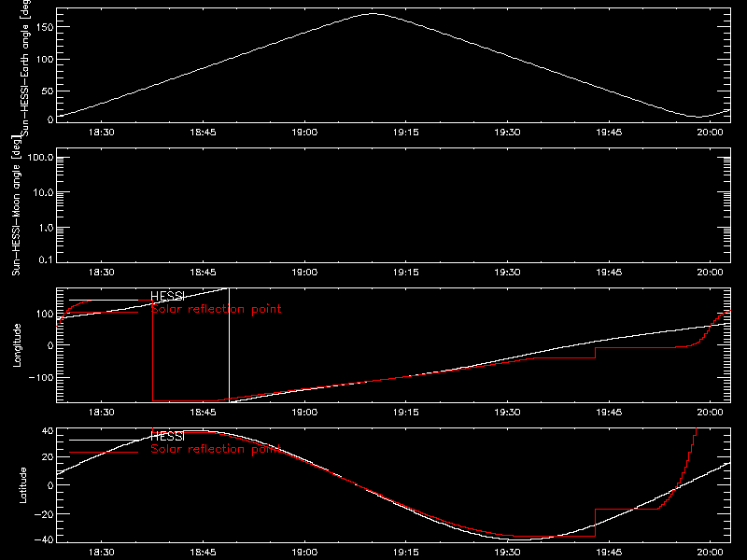Click the HESSI legend label in Longitude plot

[x=167, y=296]
